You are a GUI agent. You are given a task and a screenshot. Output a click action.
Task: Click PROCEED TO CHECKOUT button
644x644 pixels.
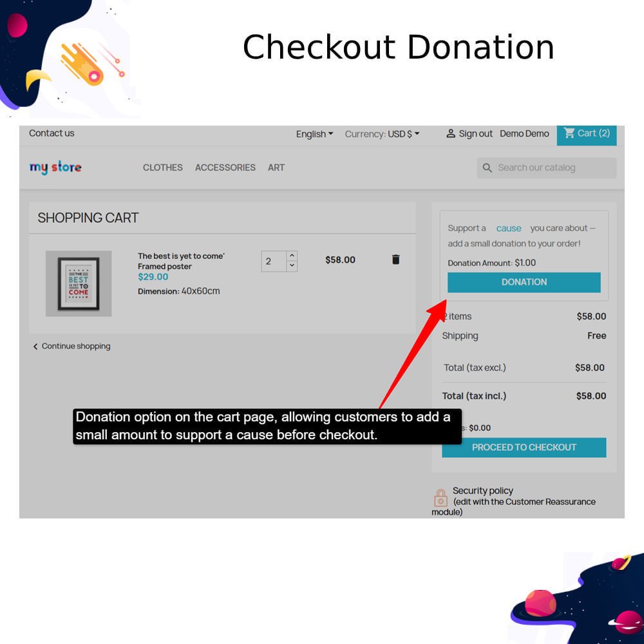(524, 448)
